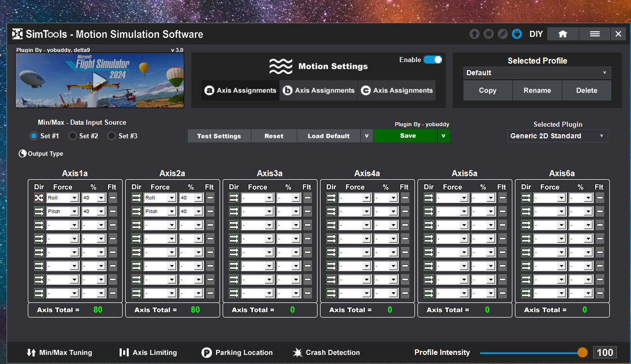This screenshot has width=631, height=364.
Task: Click the Home icon in the title bar
Action: tap(562, 33)
